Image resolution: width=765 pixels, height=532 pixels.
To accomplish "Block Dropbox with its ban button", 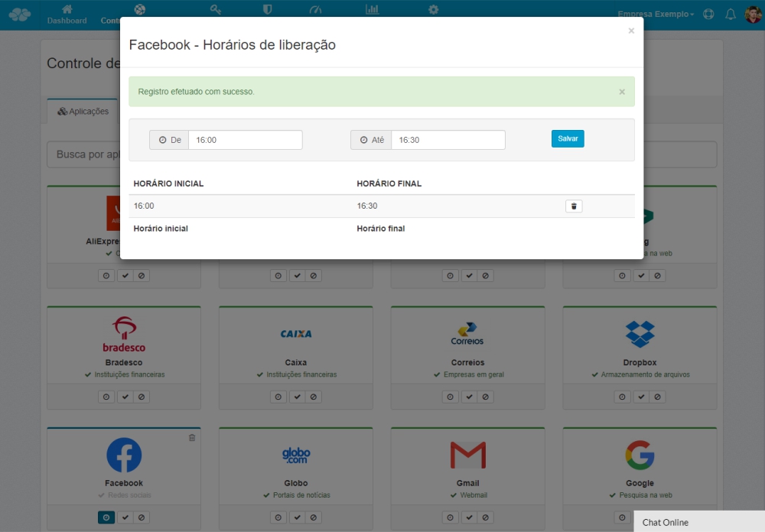I will [658, 397].
